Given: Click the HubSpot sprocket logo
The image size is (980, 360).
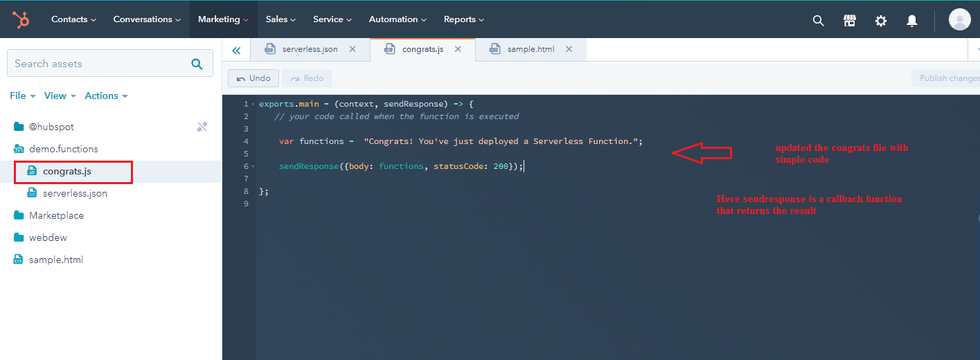Looking at the screenshot, I should click(x=21, y=20).
